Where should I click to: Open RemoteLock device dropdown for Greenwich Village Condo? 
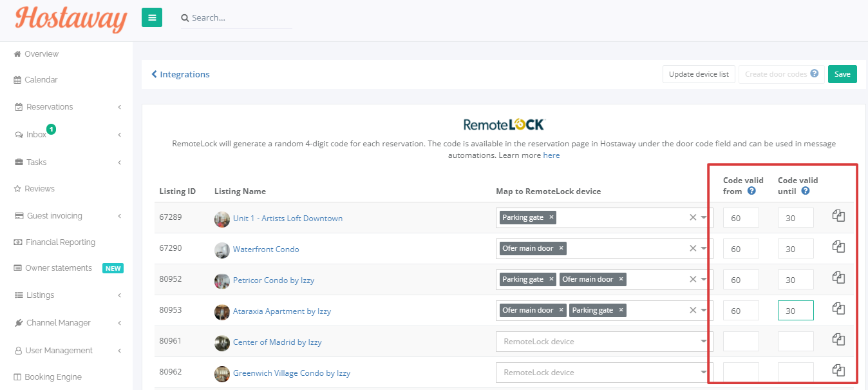(x=604, y=373)
